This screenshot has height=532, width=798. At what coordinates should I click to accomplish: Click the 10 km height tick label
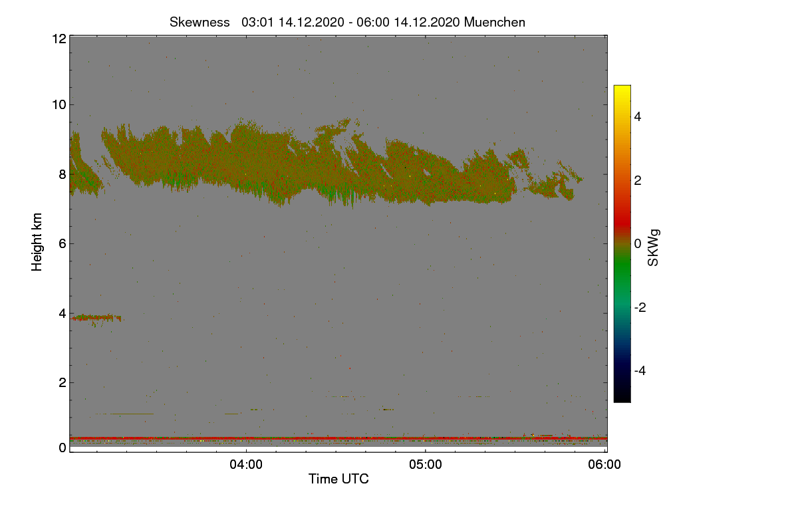pyautogui.click(x=59, y=104)
